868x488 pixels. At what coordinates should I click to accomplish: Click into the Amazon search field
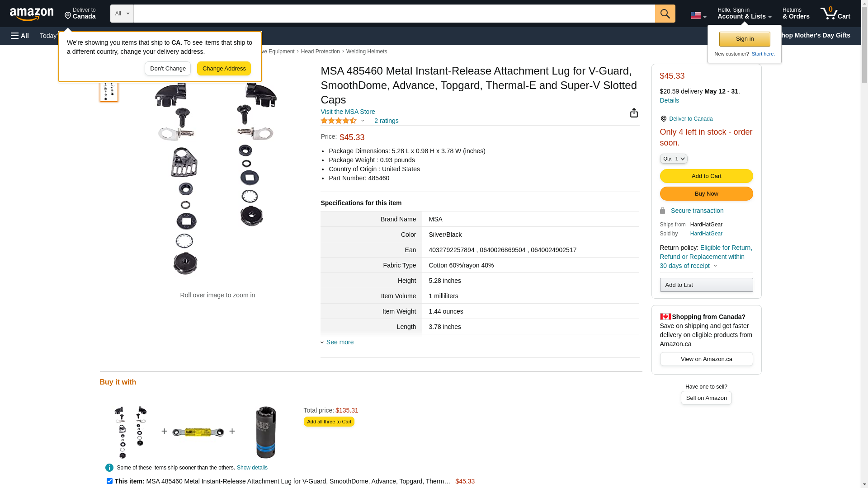click(394, 14)
